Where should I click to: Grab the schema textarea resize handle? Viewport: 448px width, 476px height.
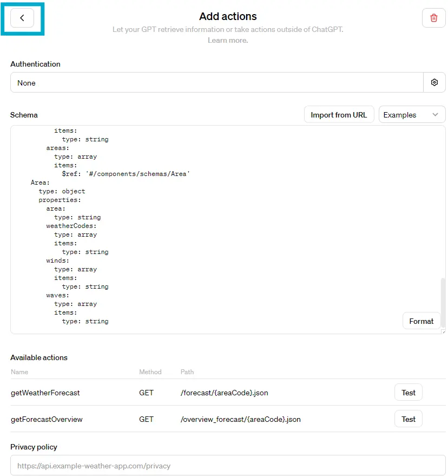point(443,331)
